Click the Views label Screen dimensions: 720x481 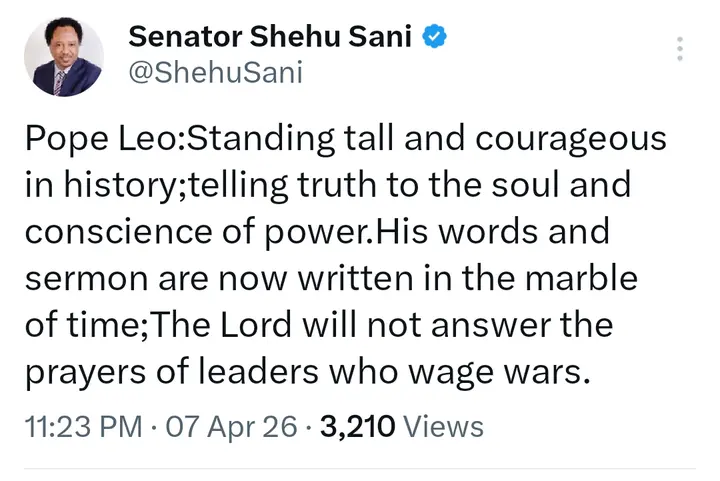[x=445, y=427]
